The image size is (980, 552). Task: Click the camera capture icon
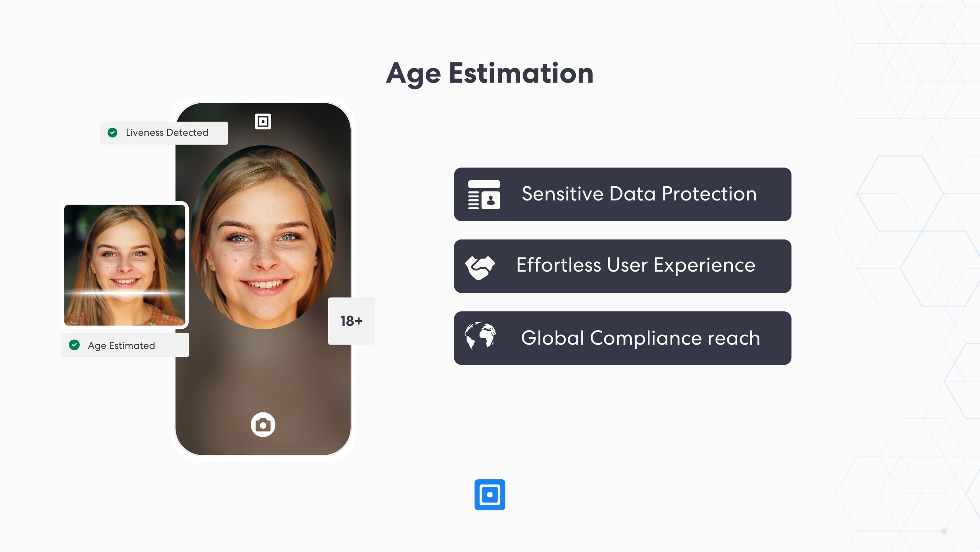[263, 423]
